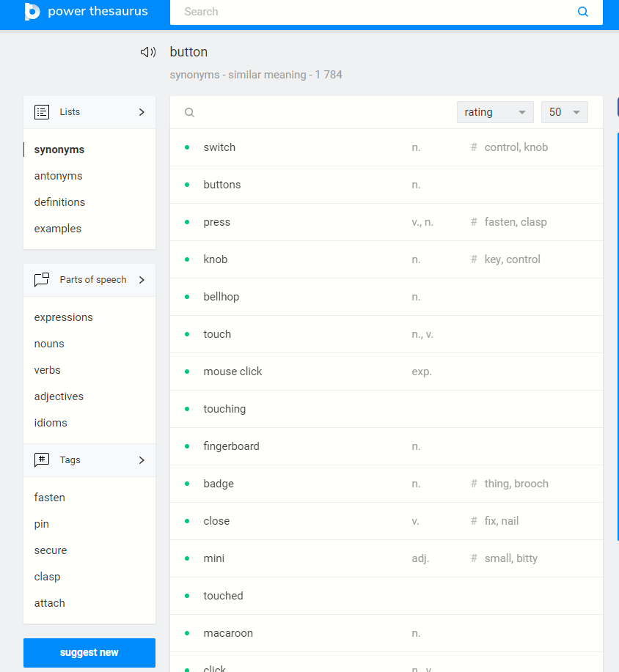Viewport: 619px width, 672px height.
Task: Open the rating sort dropdown
Action: click(495, 112)
